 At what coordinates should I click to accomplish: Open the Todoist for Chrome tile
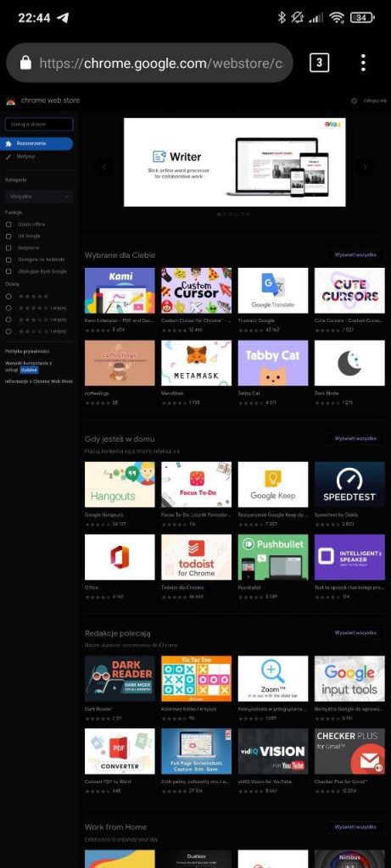(x=196, y=557)
